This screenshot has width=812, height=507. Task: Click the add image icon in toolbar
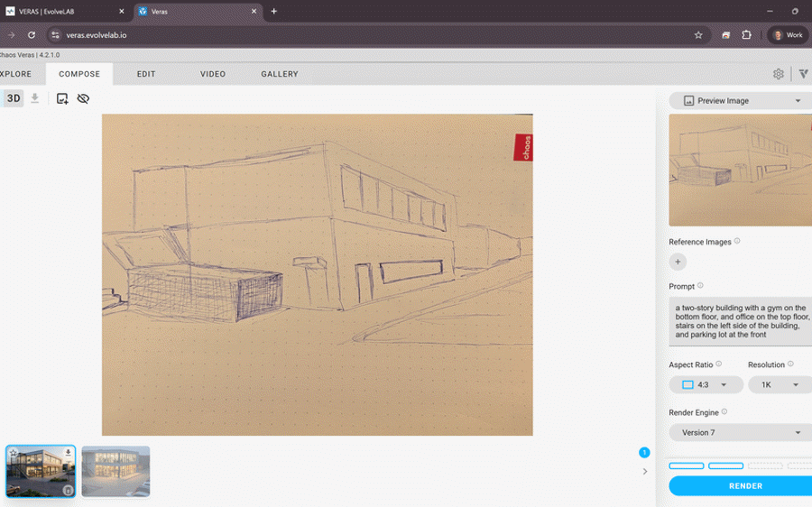point(62,98)
